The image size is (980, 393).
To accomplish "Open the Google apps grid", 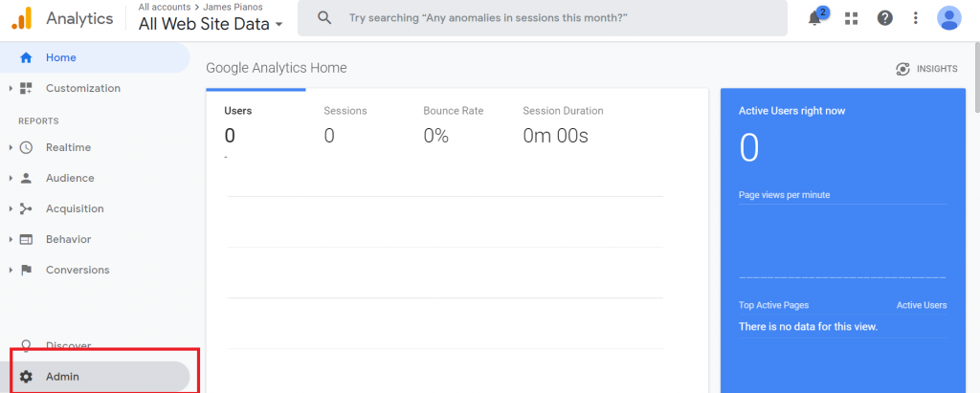I will [851, 18].
